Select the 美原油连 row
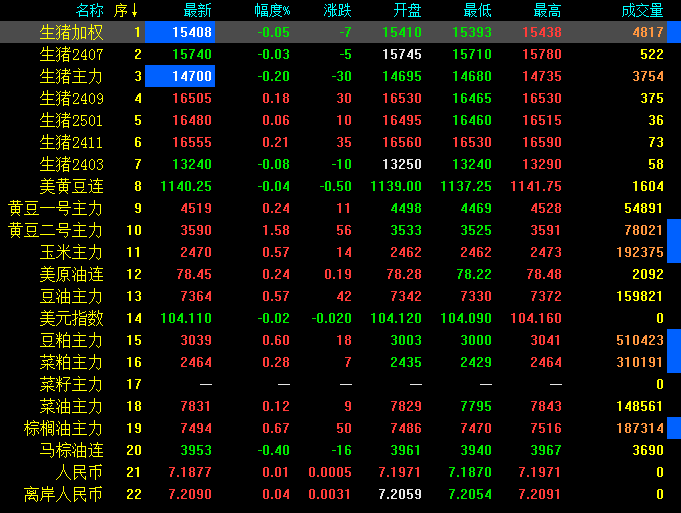The image size is (681, 513). tap(340, 275)
